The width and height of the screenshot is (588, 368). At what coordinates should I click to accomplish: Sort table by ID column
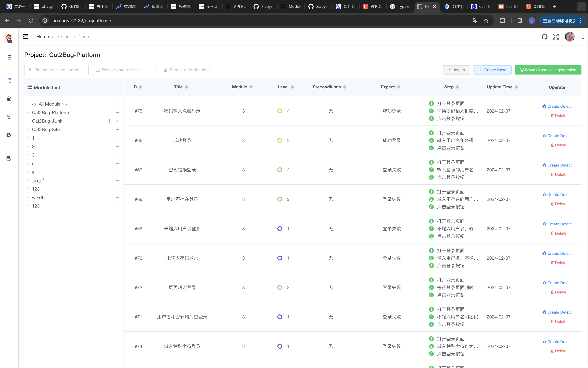click(141, 87)
